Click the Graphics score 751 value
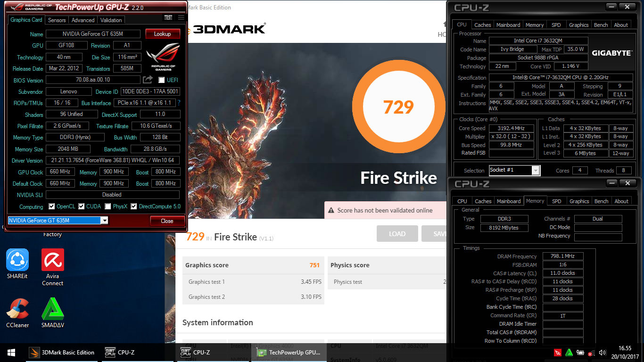The image size is (644, 362). (x=314, y=265)
